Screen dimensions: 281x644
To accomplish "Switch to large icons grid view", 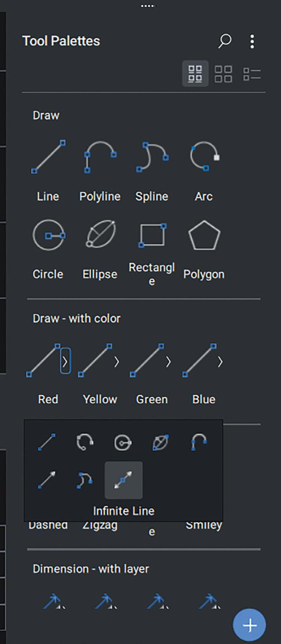I will (x=223, y=74).
